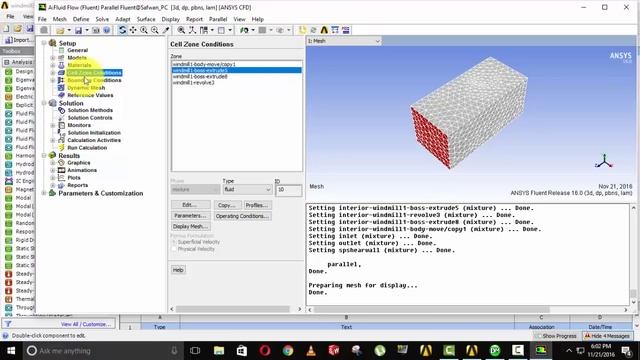Collapse the Setup tree section

44,43
